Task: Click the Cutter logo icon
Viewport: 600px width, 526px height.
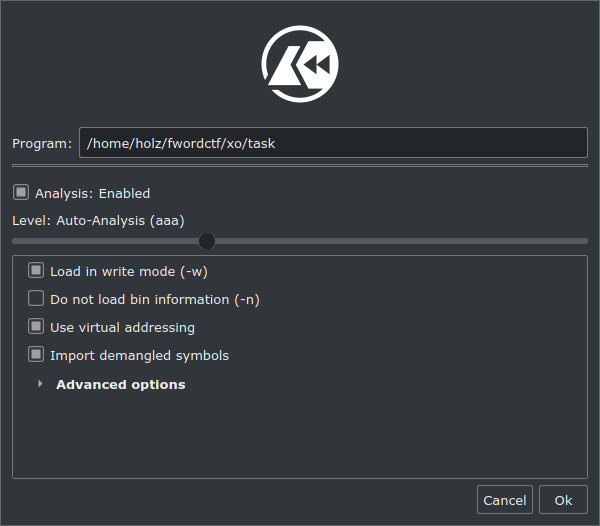Action: (300, 64)
